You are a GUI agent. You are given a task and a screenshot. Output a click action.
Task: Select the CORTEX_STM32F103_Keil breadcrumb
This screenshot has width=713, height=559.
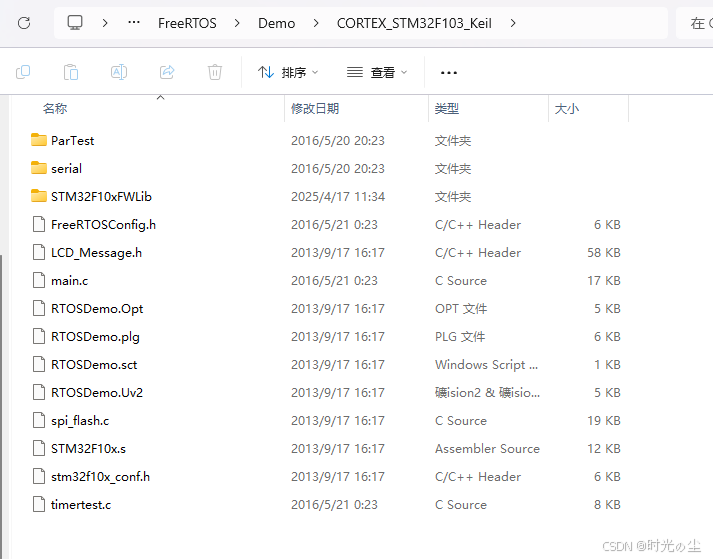[x=414, y=23]
